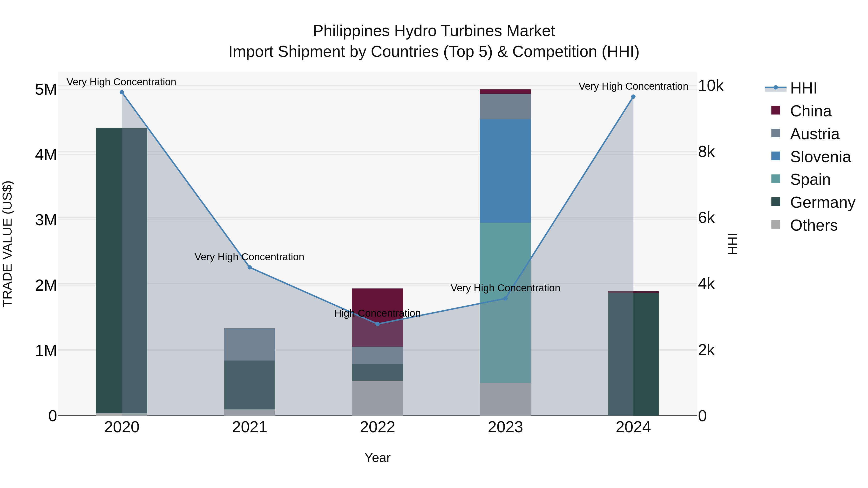The height and width of the screenshot is (488, 868).
Task: Toggle the Austria legend entry
Action: [805, 134]
